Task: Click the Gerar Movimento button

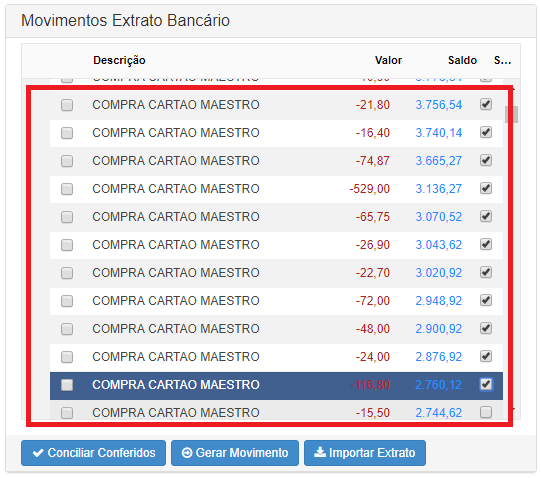Action: [x=235, y=453]
